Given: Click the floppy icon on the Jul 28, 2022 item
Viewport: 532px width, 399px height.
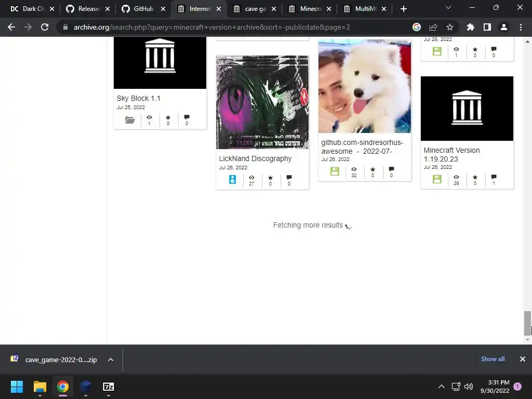Looking at the screenshot, I should coord(437,51).
